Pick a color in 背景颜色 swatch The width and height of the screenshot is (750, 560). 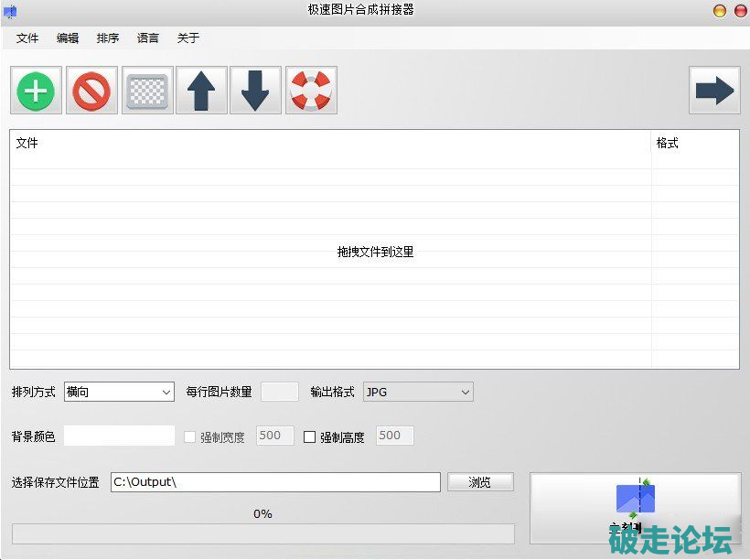coord(119,436)
